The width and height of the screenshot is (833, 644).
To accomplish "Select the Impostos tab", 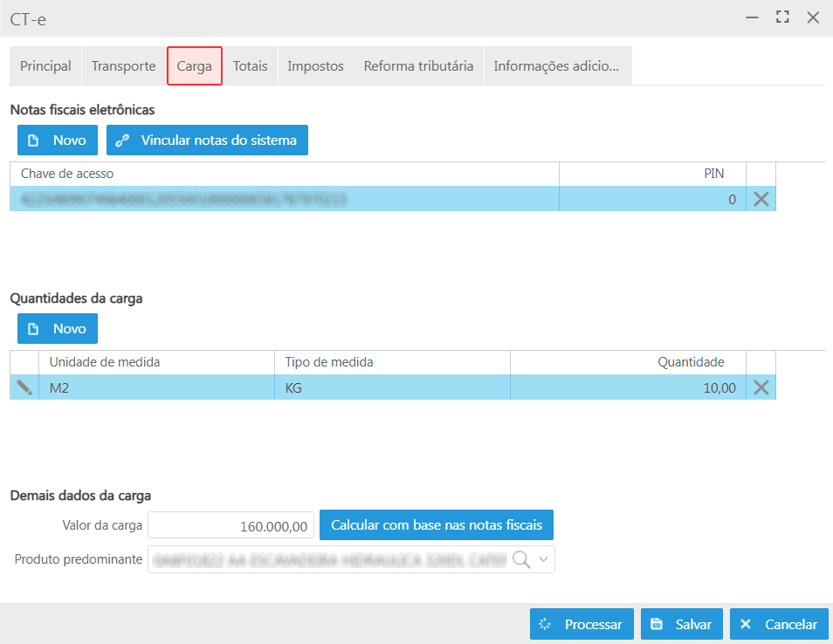I will [x=315, y=66].
